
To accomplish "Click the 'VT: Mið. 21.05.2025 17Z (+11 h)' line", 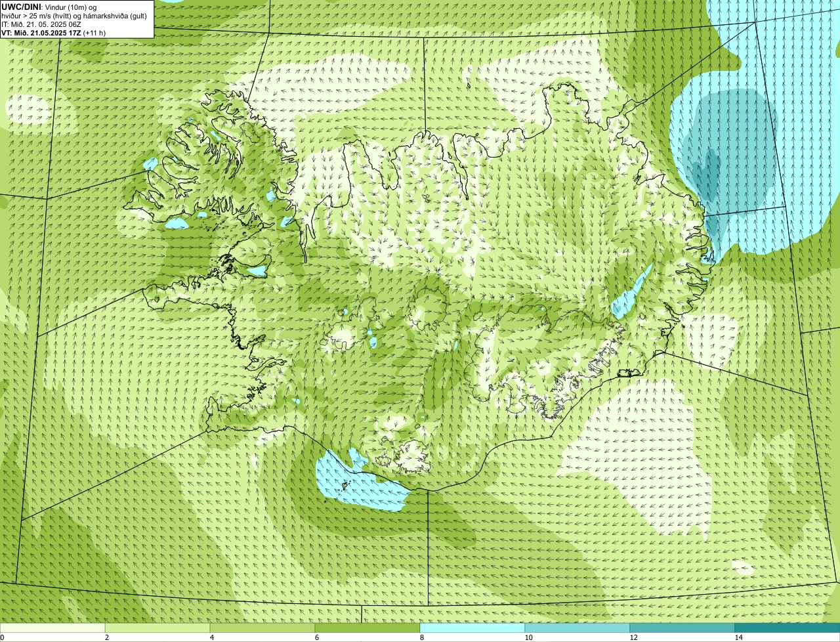I will coord(54,33).
